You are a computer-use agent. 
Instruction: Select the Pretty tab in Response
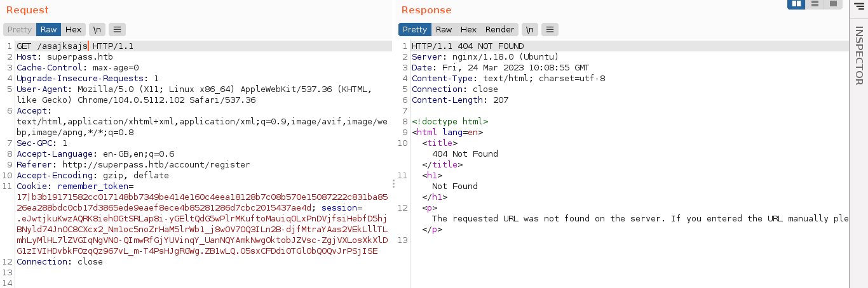coord(415,29)
